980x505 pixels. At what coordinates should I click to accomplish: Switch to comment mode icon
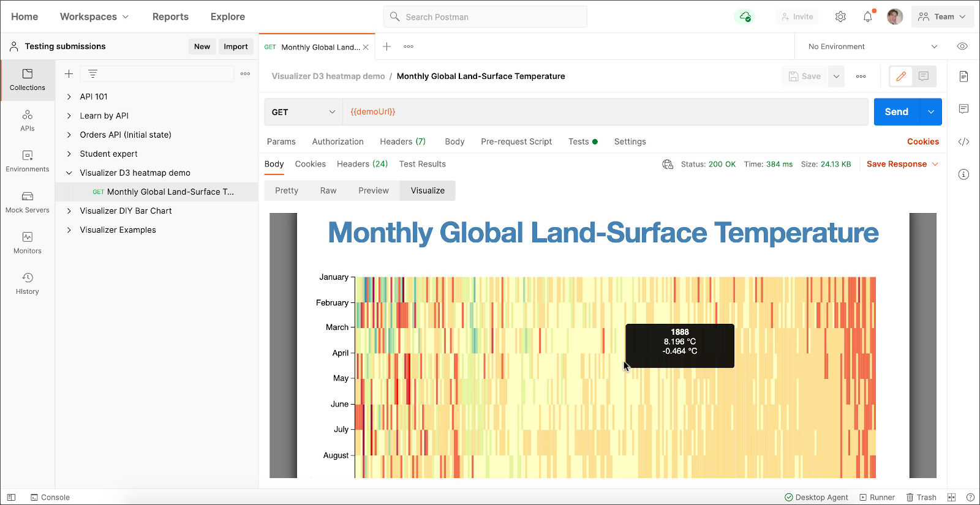coord(924,77)
